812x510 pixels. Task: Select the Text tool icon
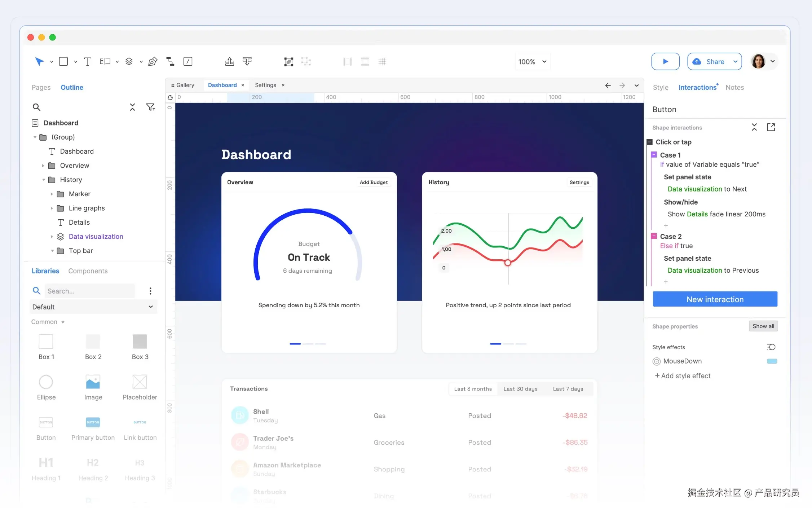click(88, 62)
